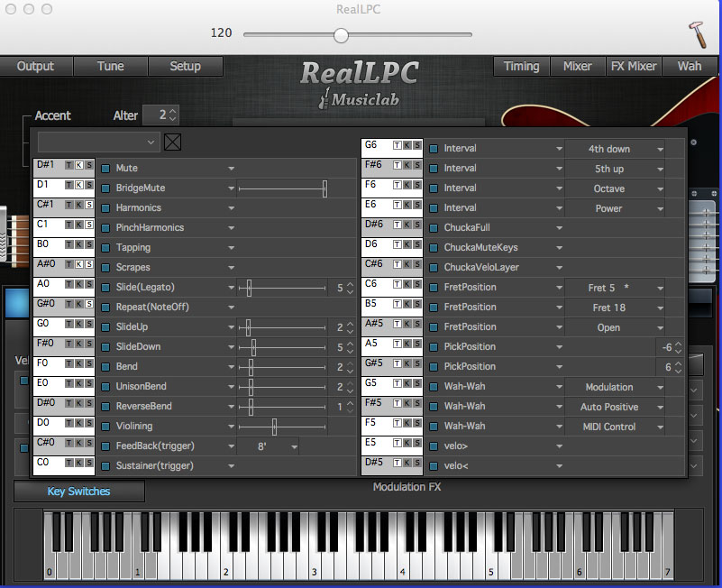Click the BridgeMute slider
This screenshot has height=588, width=722.
click(x=282, y=188)
